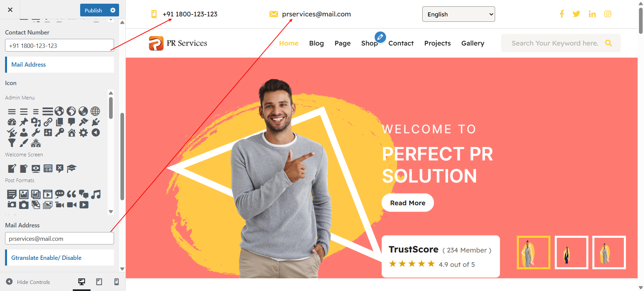Viewport: 644px width, 291px height.
Task: Click the LinkedIn icon
Action: click(592, 14)
